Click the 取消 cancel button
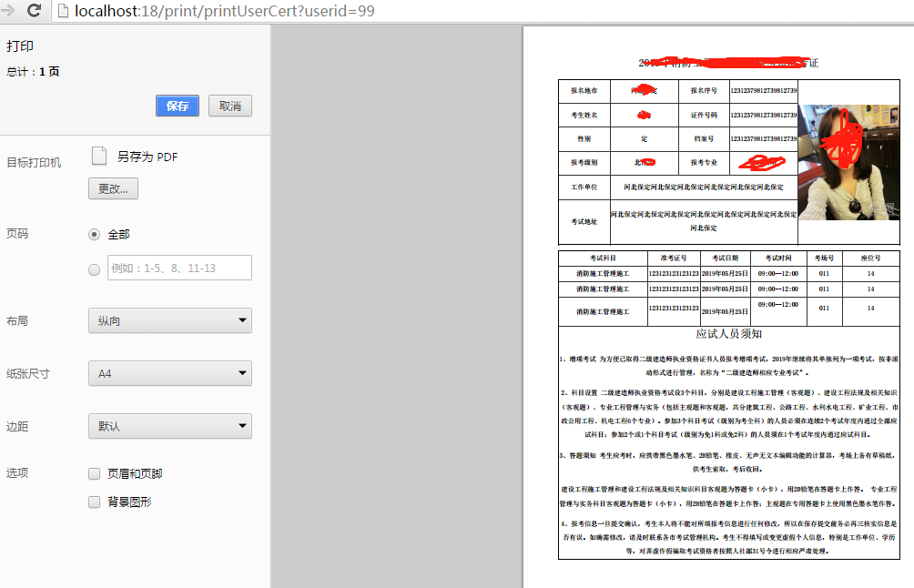This screenshot has width=914, height=588. [229, 106]
